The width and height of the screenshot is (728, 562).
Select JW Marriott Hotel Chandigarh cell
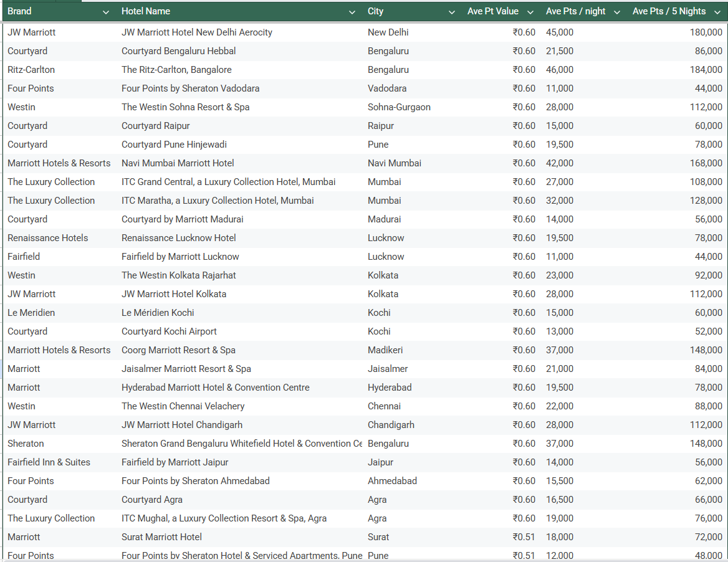[x=239, y=425]
